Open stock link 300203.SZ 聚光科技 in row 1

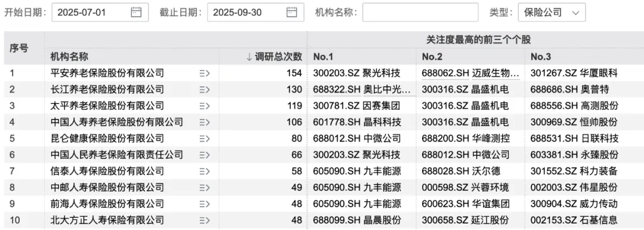point(357,73)
